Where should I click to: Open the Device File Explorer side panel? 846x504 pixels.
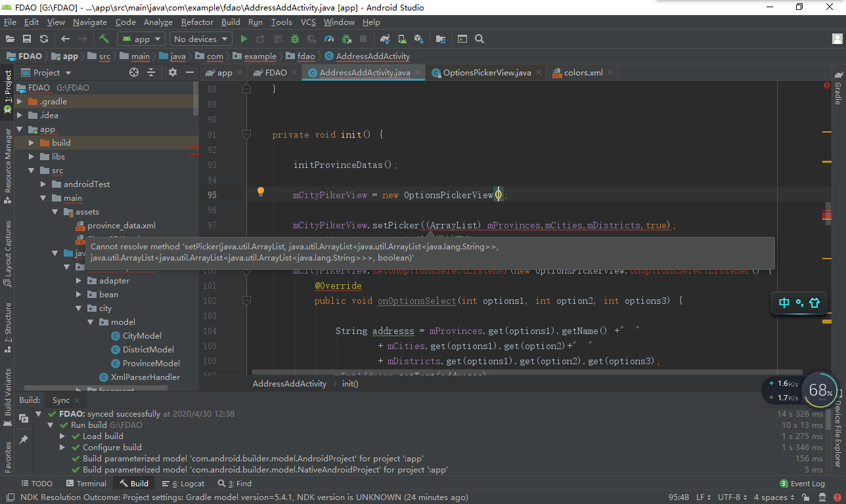click(838, 429)
